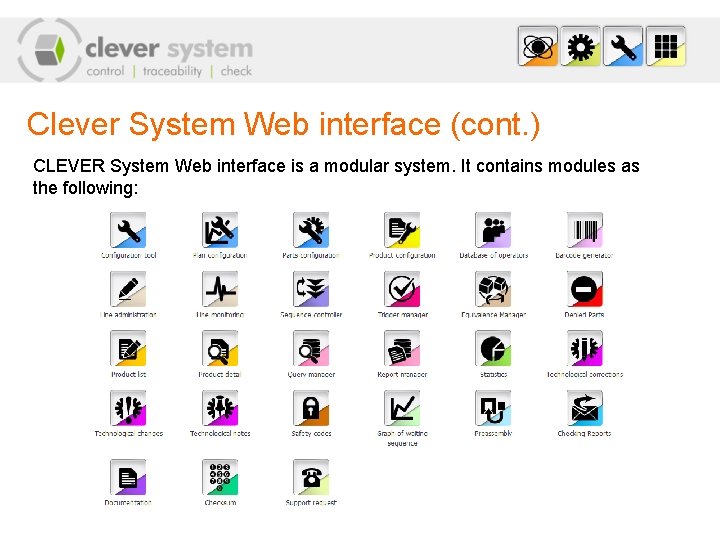The height and width of the screenshot is (540, 720).
Task: Launch the Sequence controller icon
Action: coord(311,289)
